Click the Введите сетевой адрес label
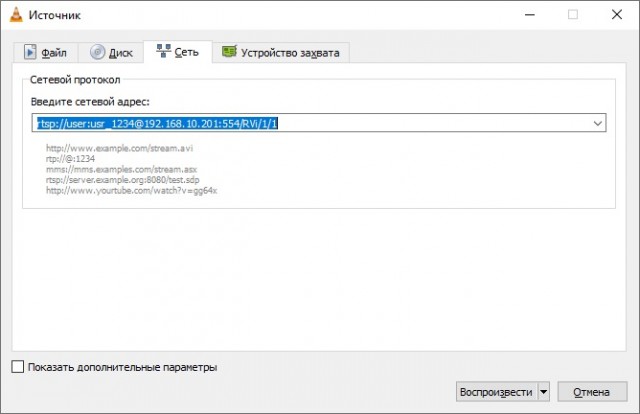The image size is (640, 414). tap(90, 104)
